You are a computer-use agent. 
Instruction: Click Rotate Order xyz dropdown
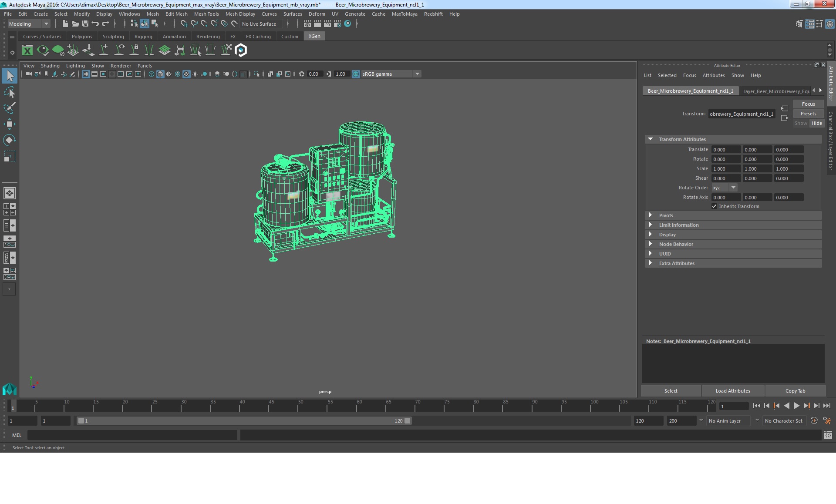point(724,188)
